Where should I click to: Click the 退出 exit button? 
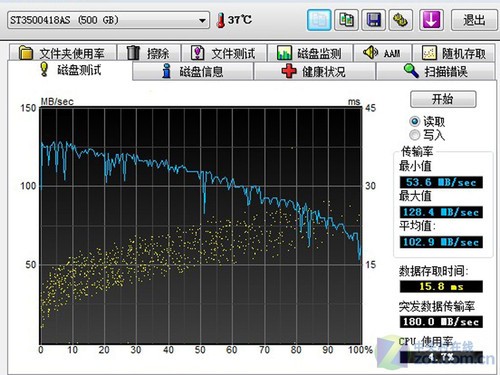[x=473, y=20]
